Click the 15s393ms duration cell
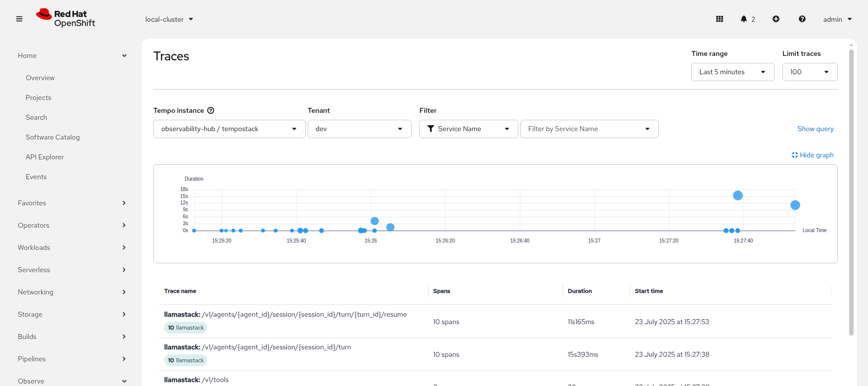 [583, 354]
